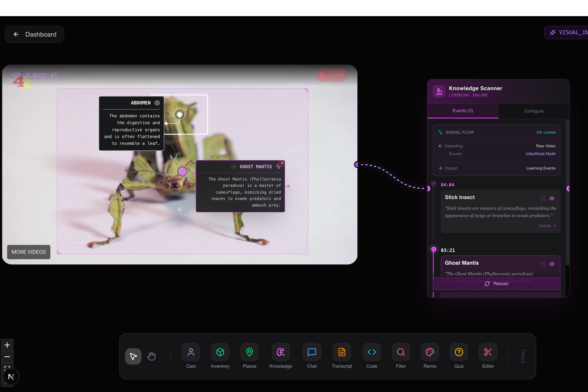Click the Stick Insect scan frame icon
Screen dimensions: 588x392
(x=543, y=198)
